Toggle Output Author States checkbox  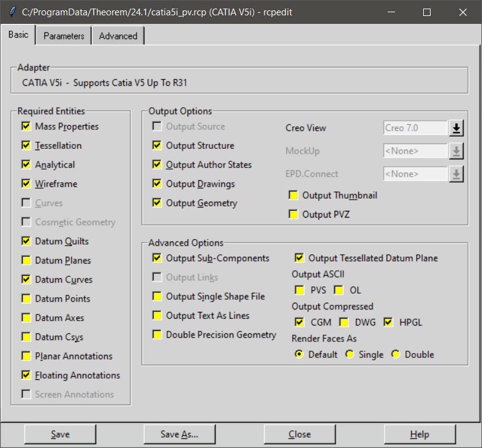[157, 164]
